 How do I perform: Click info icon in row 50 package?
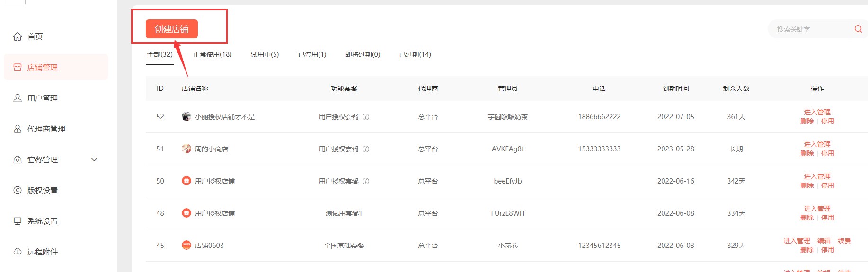click(x=366, y=181)
